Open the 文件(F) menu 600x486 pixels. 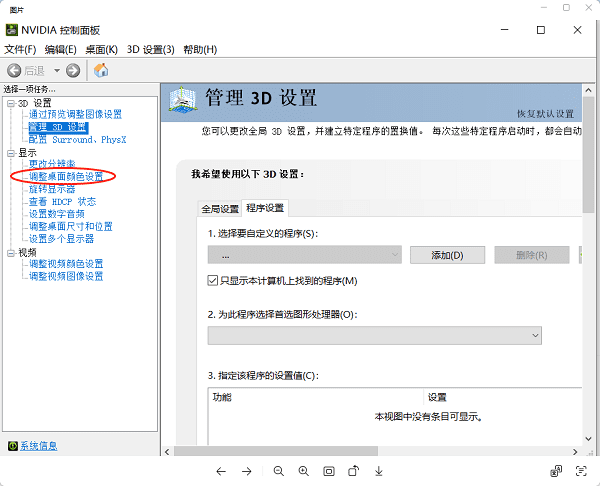pos(20,50)
